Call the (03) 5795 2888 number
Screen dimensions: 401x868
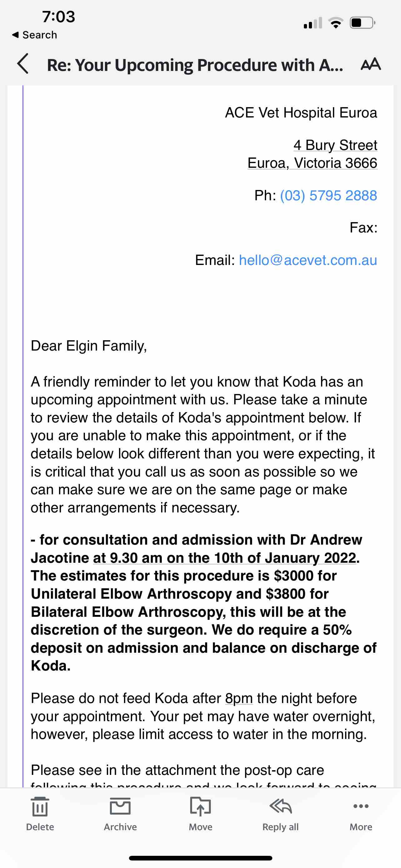(328, 195)
